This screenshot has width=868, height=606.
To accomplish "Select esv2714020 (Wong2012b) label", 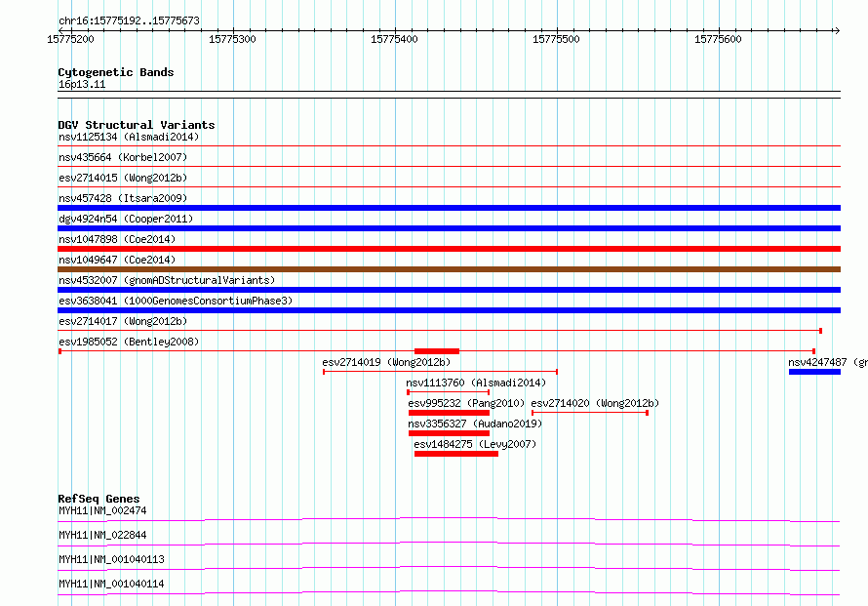I will click(x=595, y=403).
